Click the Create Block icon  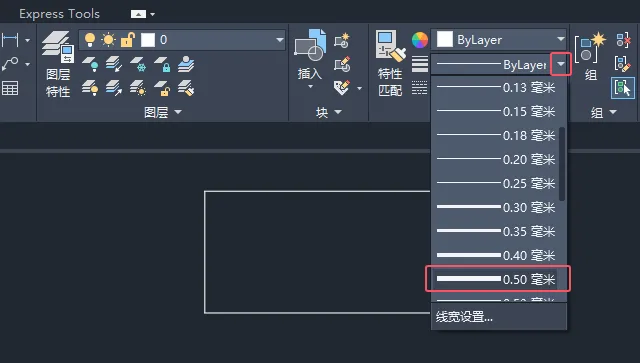(342, 40)
